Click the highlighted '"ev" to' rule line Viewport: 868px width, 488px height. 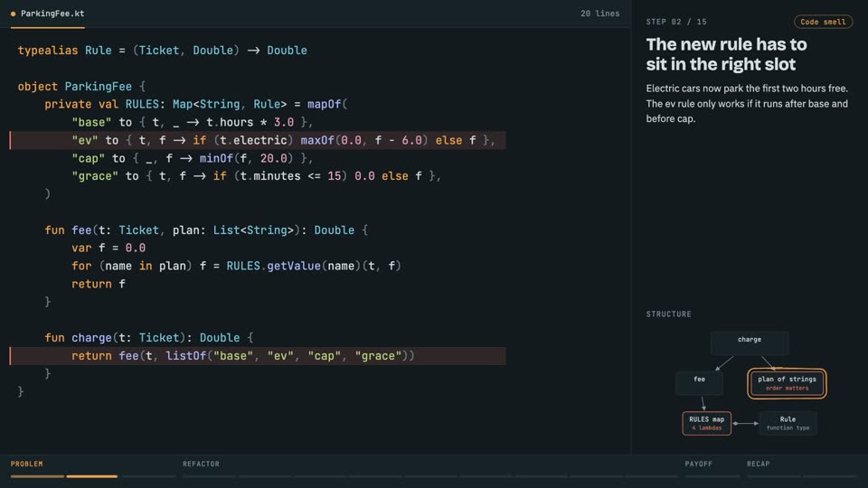[258, 141]
